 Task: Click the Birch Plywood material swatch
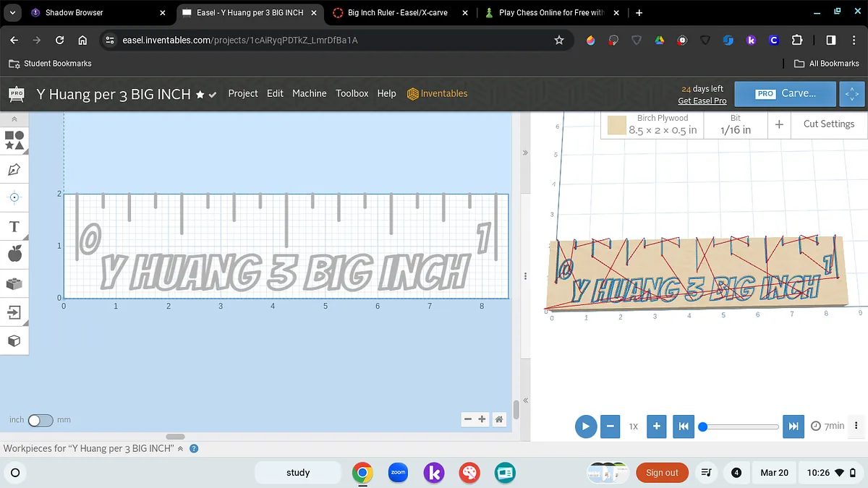coord(616,125)
